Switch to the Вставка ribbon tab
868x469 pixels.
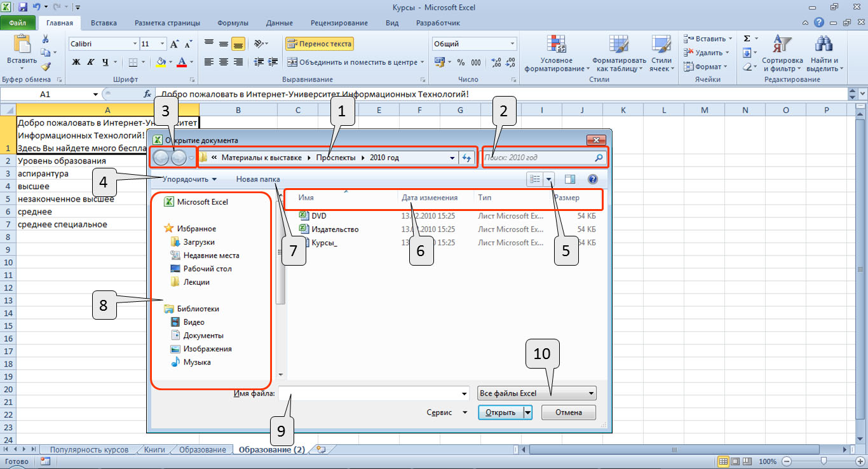(x=104, y=23)
